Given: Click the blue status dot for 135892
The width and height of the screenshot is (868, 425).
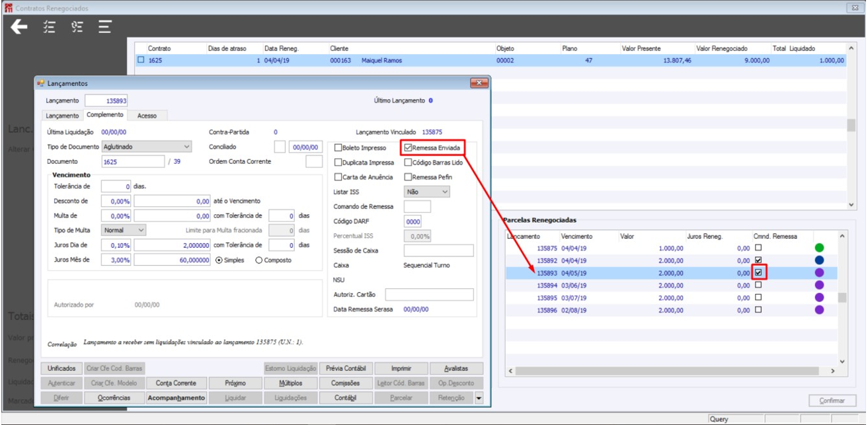Looking at the screenshot, I should pos(819,260).
